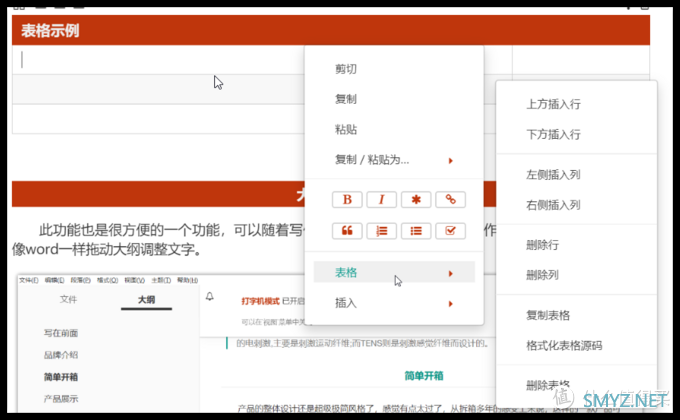This screenshot has height=420, width=680.
Task: Click the asterisk inline-code icon
Action: (x=416, y=199)
